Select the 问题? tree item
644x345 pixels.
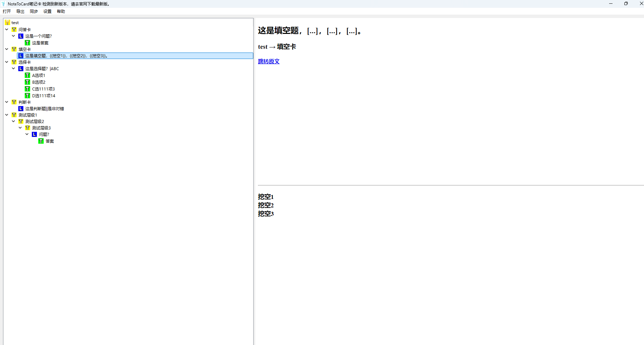pyautogui.click(x=44, y=134)
